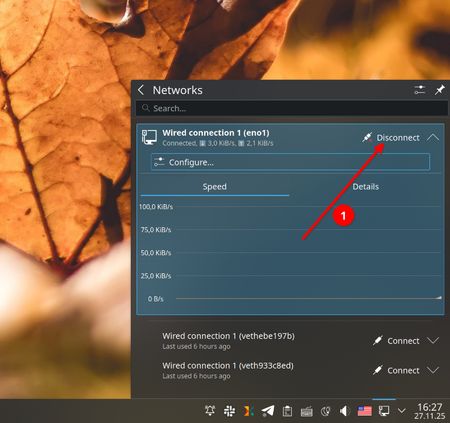
Task: Click the back arrow beside Networks
Action: (x=141, y=90)
